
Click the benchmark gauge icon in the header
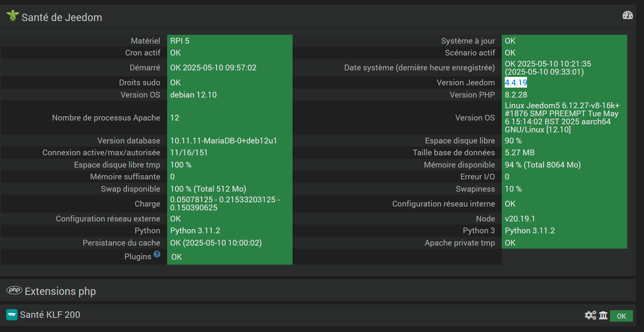[628, 15]
